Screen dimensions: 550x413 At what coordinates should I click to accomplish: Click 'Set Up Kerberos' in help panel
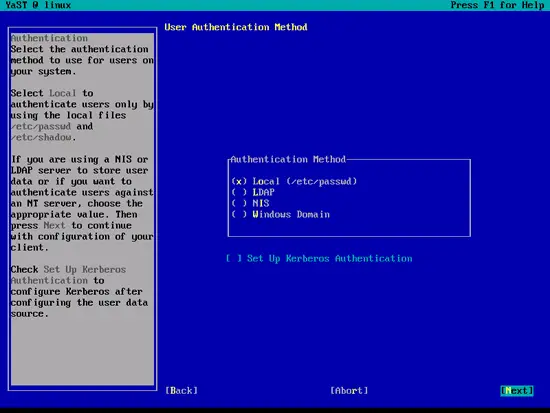click(85, 269)
